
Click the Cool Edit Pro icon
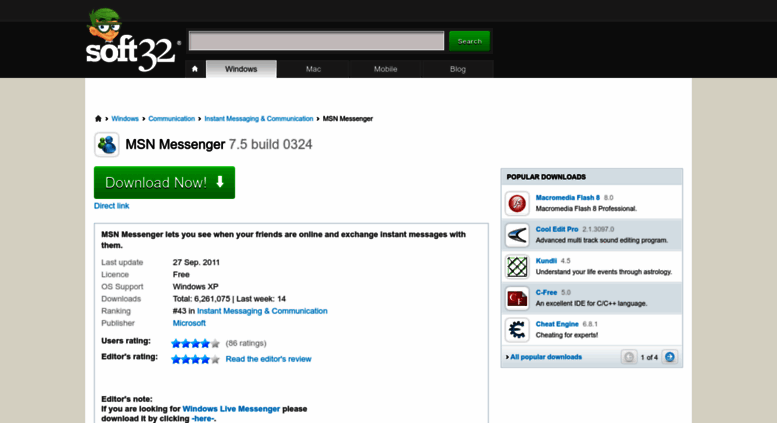pos(517,235)
